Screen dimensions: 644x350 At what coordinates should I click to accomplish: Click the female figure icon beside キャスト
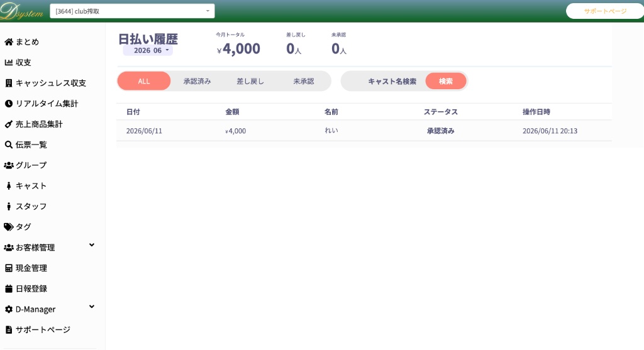click(9, 185)
